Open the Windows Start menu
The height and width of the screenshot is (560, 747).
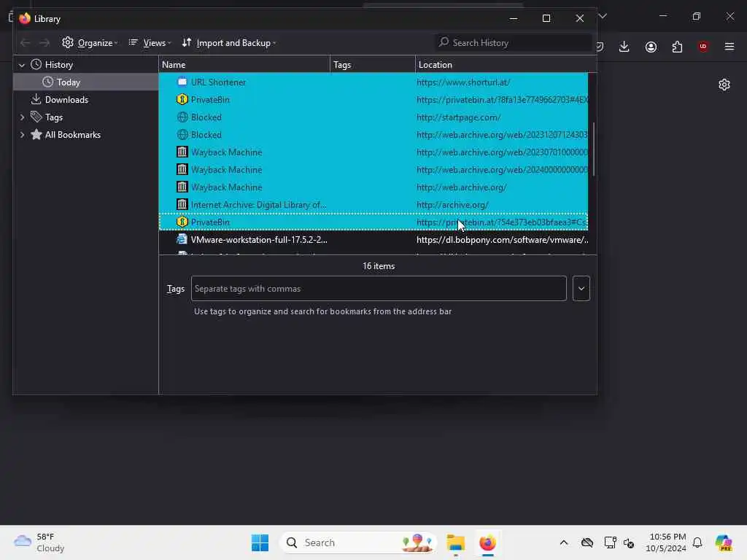(x=260, y=542)
